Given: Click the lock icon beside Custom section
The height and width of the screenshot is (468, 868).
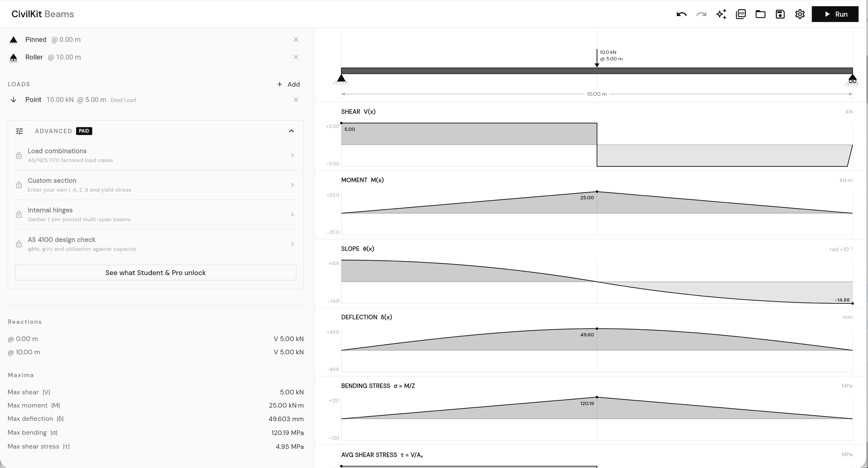Looking at the screenshot, I should coord(19,185).
